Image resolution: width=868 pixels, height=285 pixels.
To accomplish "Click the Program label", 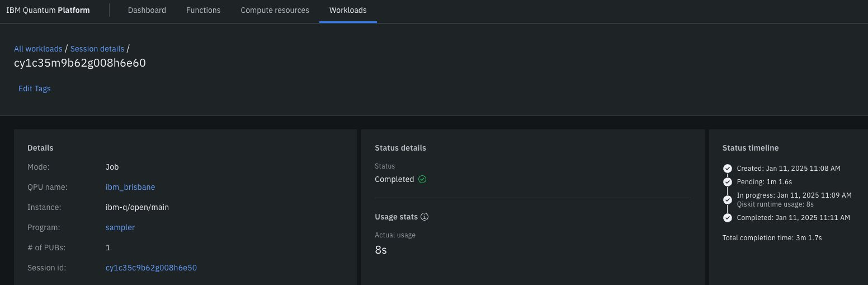I will [44, 227].
